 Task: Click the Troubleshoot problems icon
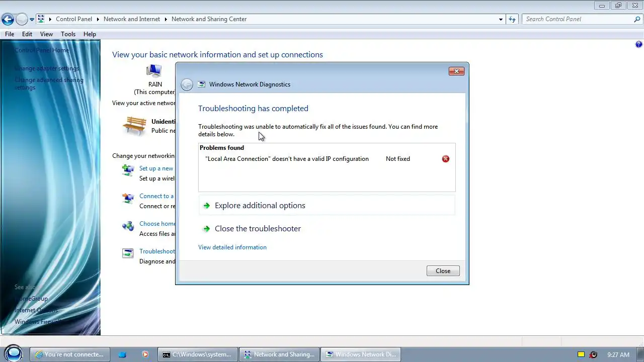pyautogui.click(x=128, y=253)
